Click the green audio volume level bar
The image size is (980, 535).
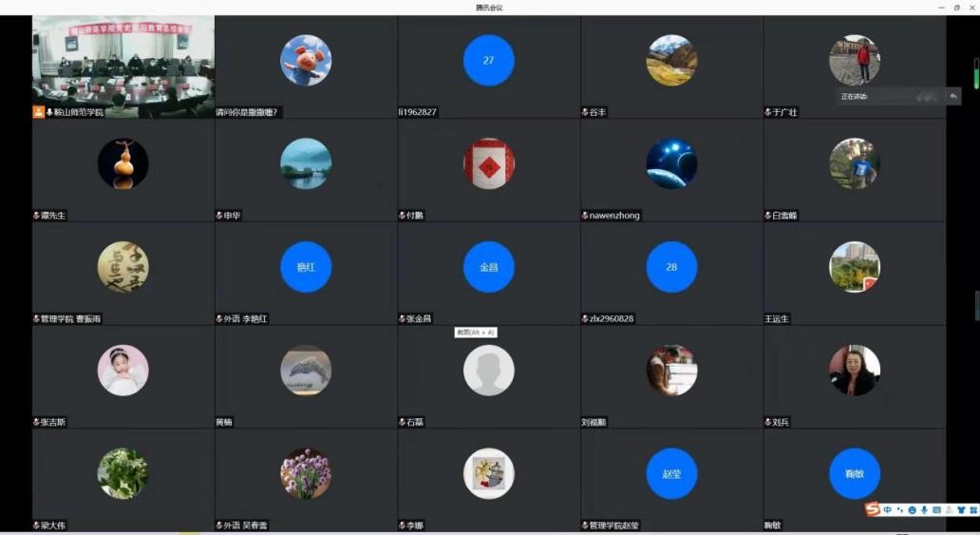point(975,73)
